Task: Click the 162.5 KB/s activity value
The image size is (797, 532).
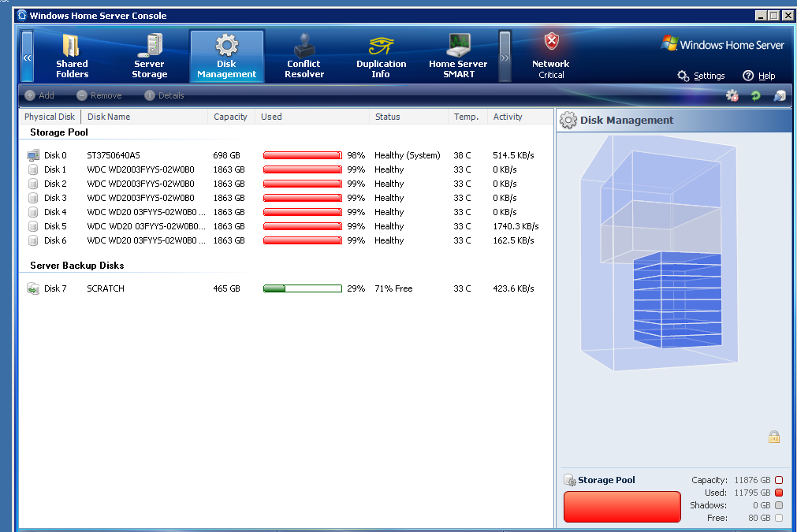Action: tap(513, 241)
